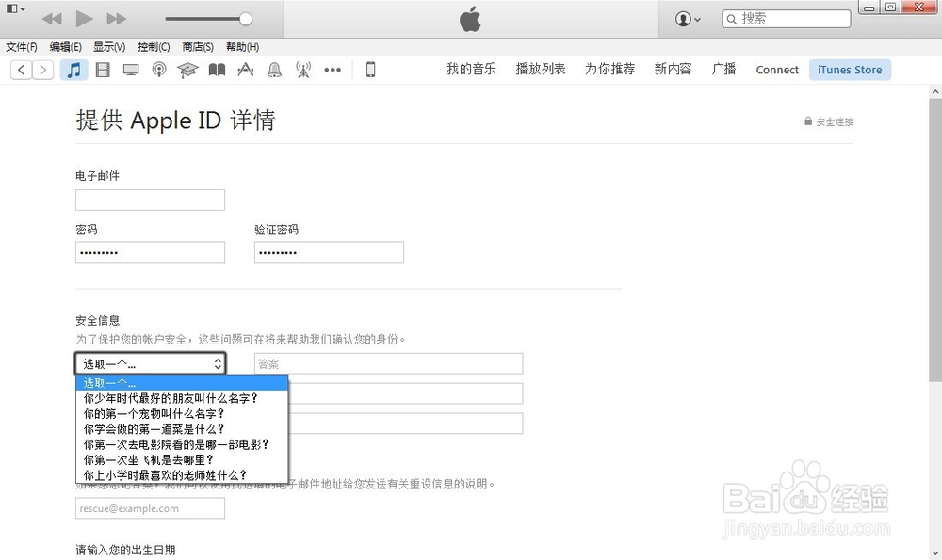Switch to 播放列表 tab
The height and width of the screenshot is (560, 942).
coord(540,69)
